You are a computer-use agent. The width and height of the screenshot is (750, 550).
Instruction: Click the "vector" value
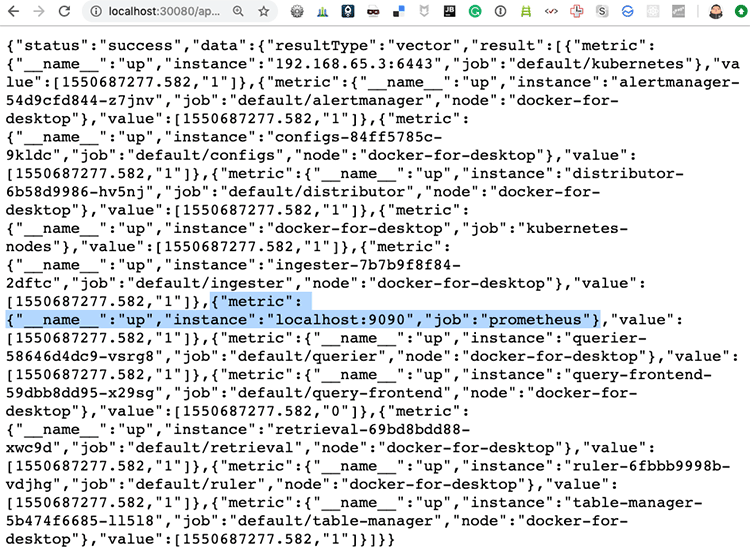coord(424,45)
